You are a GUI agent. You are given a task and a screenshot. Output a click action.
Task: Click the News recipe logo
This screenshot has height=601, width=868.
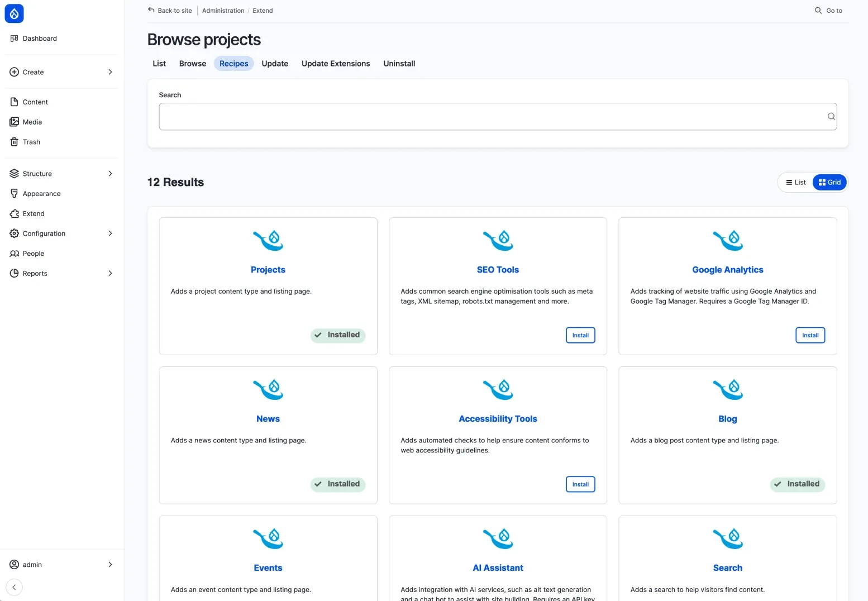[268, 390]
